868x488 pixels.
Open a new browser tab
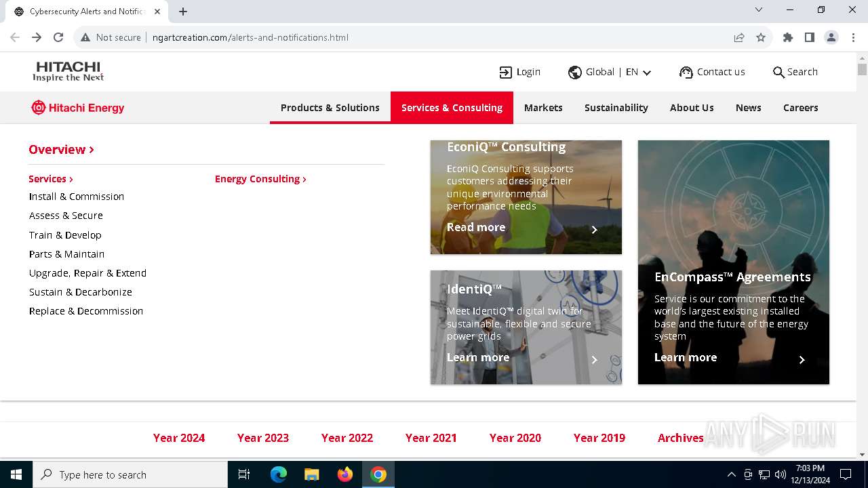point(183,12)
